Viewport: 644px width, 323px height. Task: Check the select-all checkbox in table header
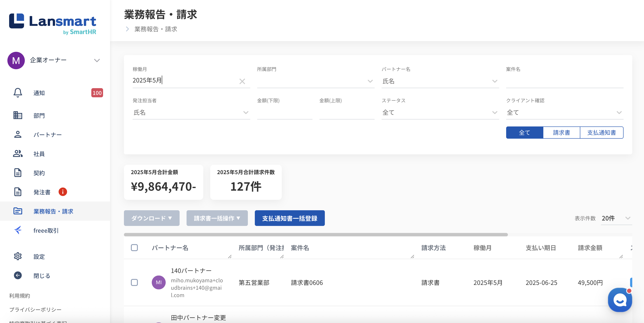point(135,248)
